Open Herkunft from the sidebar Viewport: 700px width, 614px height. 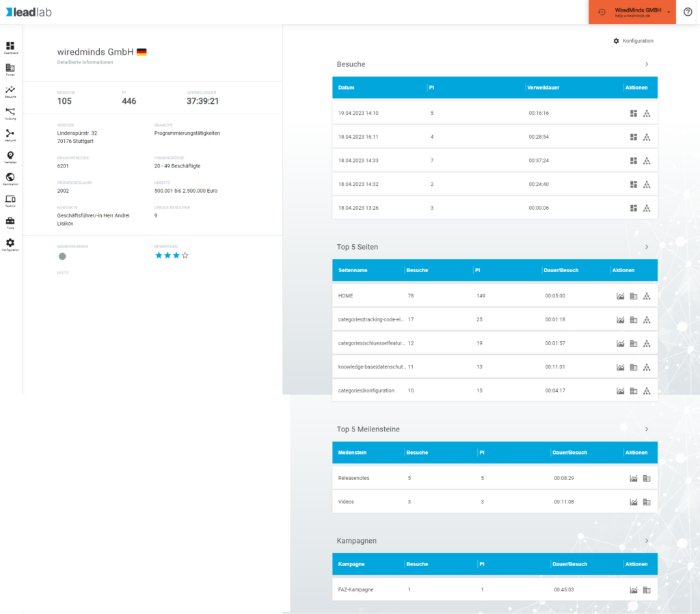[x=10, y=135]
